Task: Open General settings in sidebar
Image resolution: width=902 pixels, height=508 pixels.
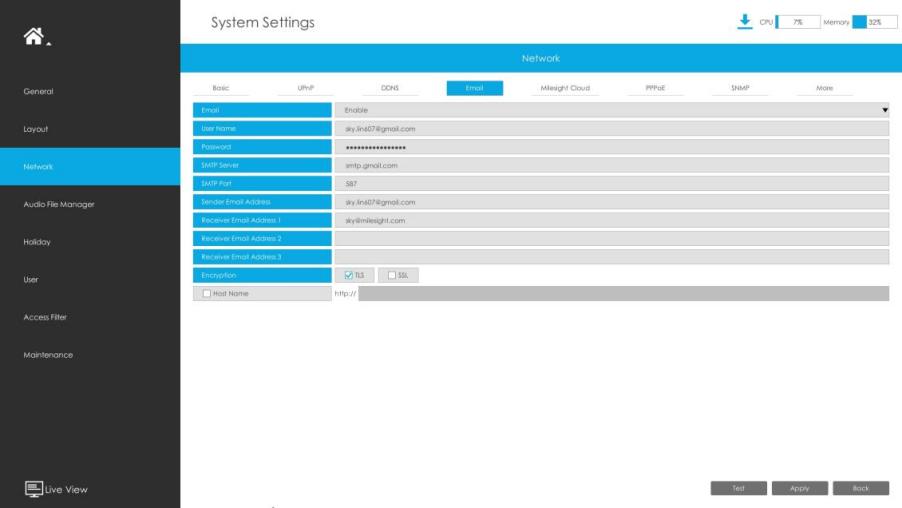Action: coord(90,91)
